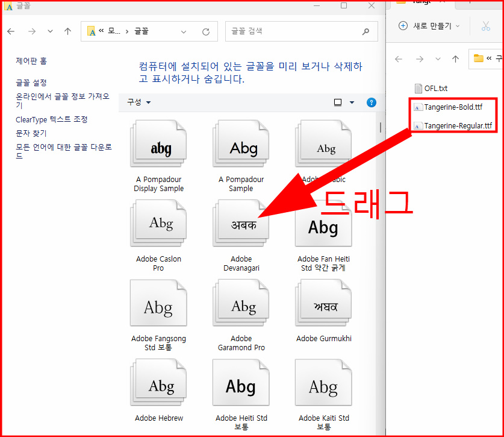The height and width of the screenshot is (437, 504).
Task: Go forward in the Fonts window
Action: click(32, 31)
